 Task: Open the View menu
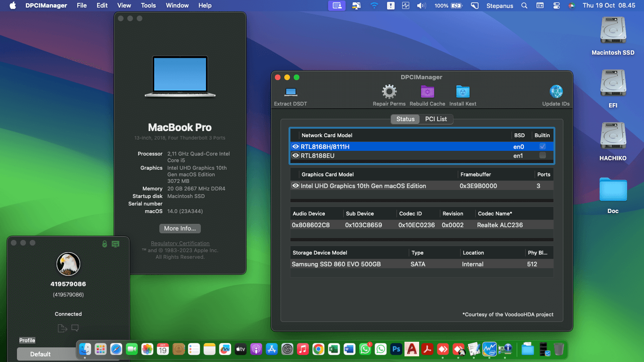[x=124, y=6]
